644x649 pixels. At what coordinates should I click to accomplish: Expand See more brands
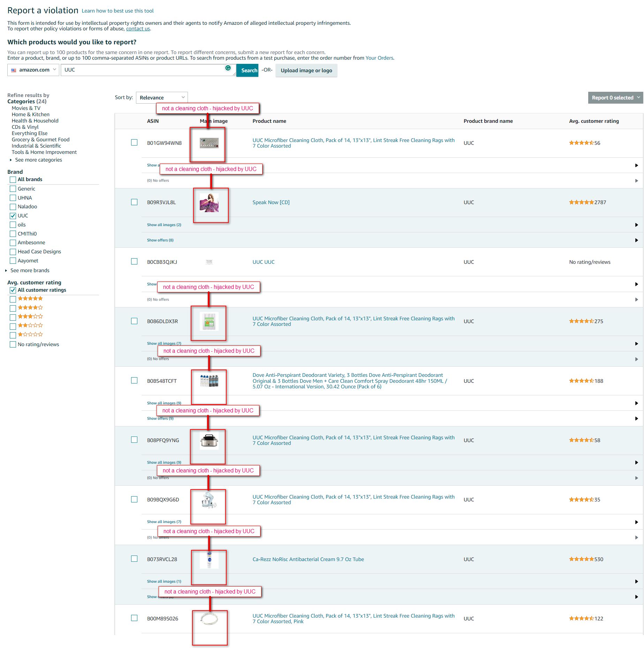tap(30, 270)
